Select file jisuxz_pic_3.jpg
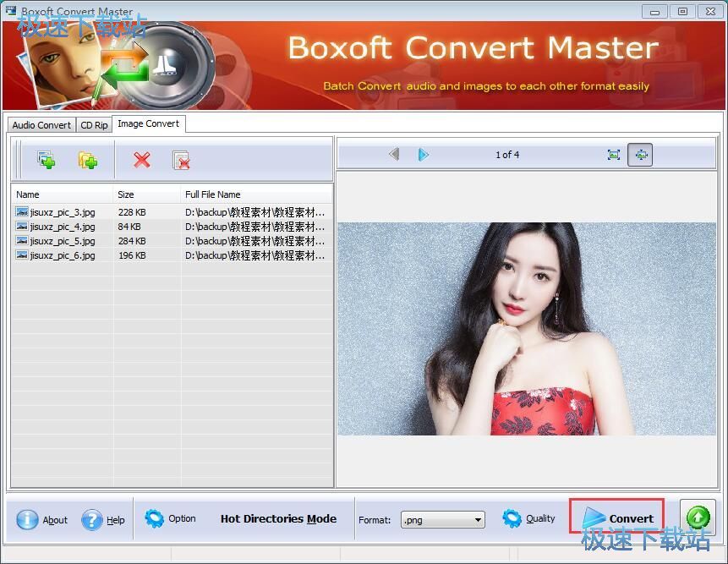The image size is (728, 564). click(x=63, y=212)
